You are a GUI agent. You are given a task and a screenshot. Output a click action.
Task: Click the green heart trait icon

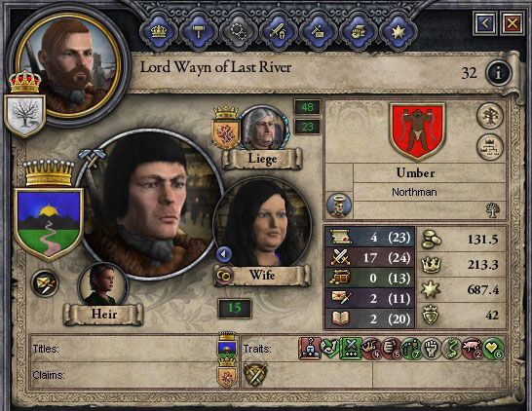493,349
